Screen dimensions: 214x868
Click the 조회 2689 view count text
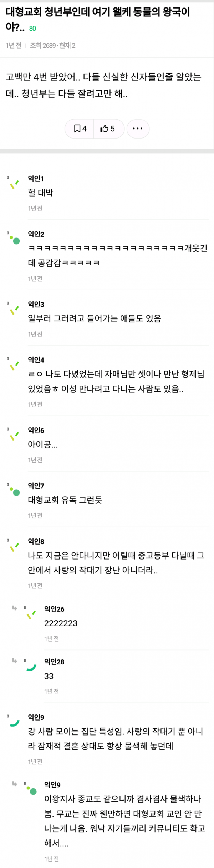pyautogui.click(x=43, y=46)
